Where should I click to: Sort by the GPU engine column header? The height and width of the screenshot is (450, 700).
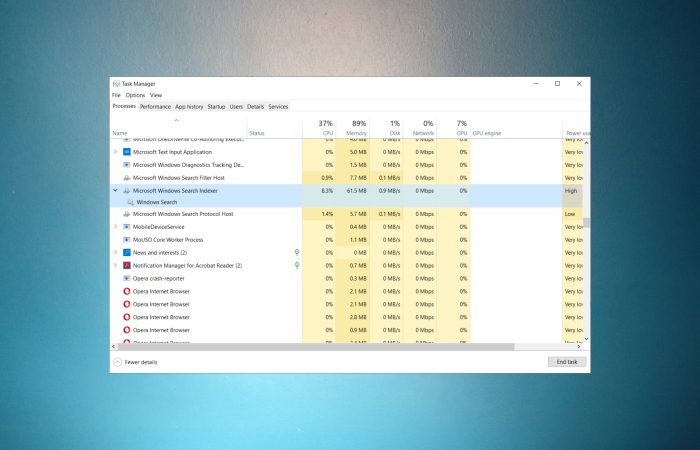click(x=516, y=129)
